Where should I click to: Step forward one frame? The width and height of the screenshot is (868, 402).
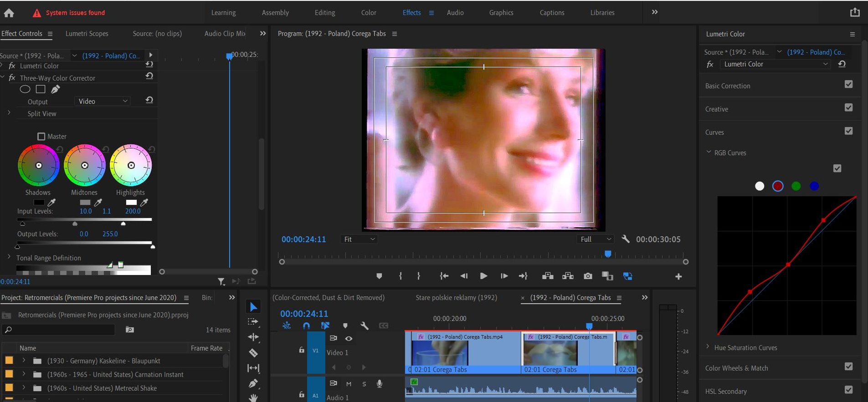[x=504, y=276]
